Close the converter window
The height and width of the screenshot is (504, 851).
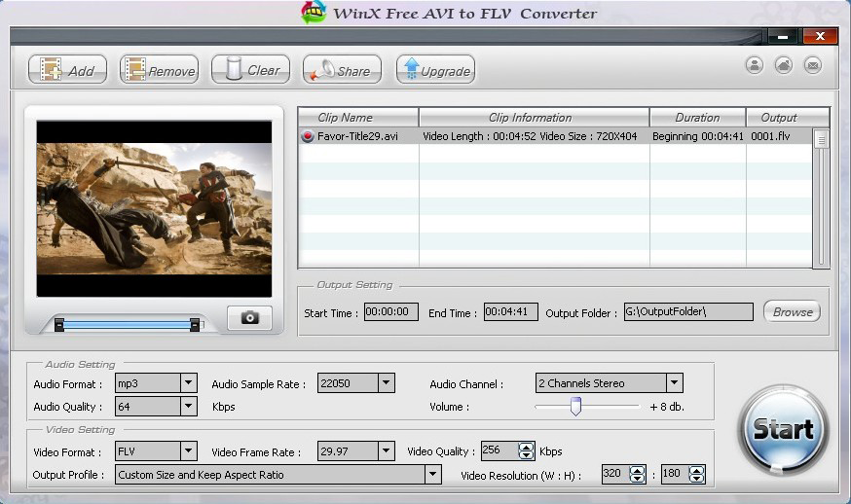point(820,36)
